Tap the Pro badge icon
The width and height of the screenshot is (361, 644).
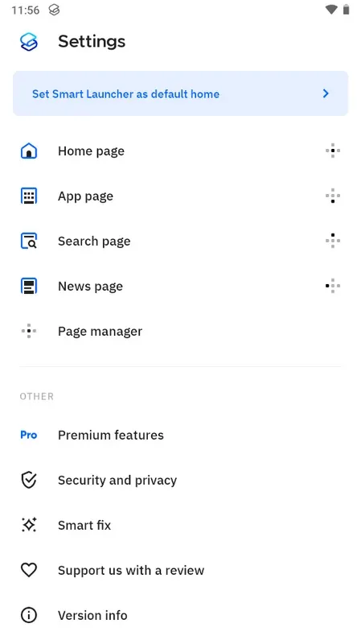point(29,435)
